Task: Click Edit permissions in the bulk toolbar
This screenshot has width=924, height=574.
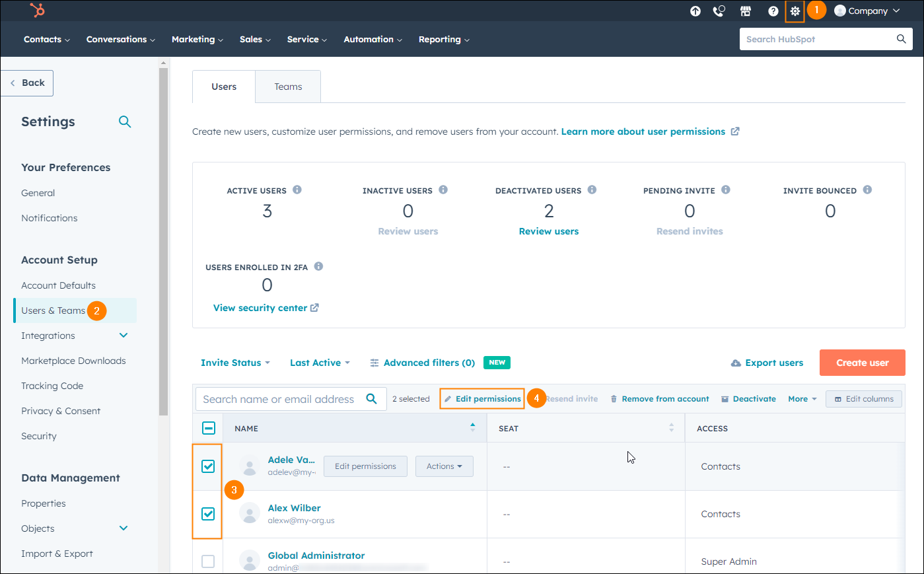Action: (x=482, y=399)
